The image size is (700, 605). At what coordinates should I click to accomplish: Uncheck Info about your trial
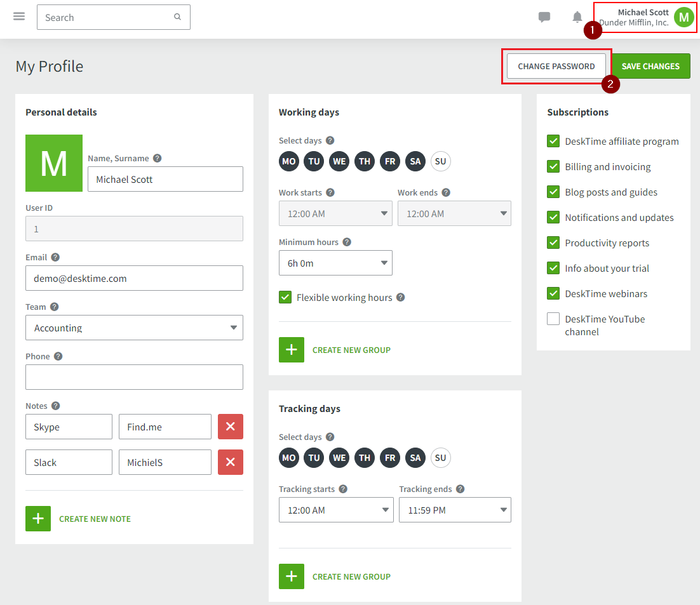pos(553,269)
